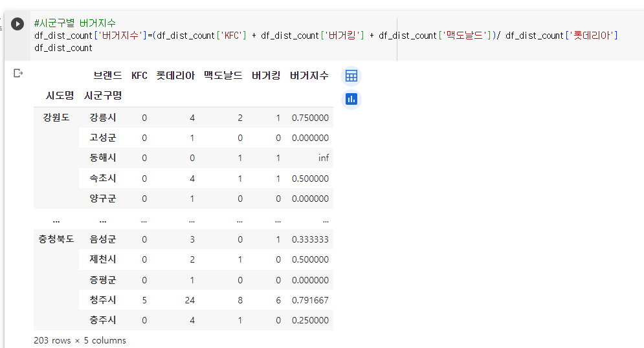Screen dimensions: 644x348
Task: Select the 강원도 province row label
Action: 56,117
